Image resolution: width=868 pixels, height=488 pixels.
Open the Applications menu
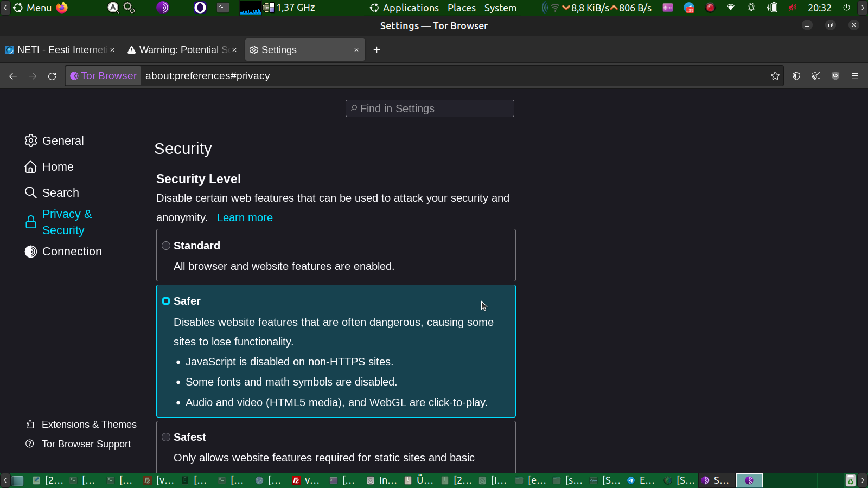click(x=404, y=8)
